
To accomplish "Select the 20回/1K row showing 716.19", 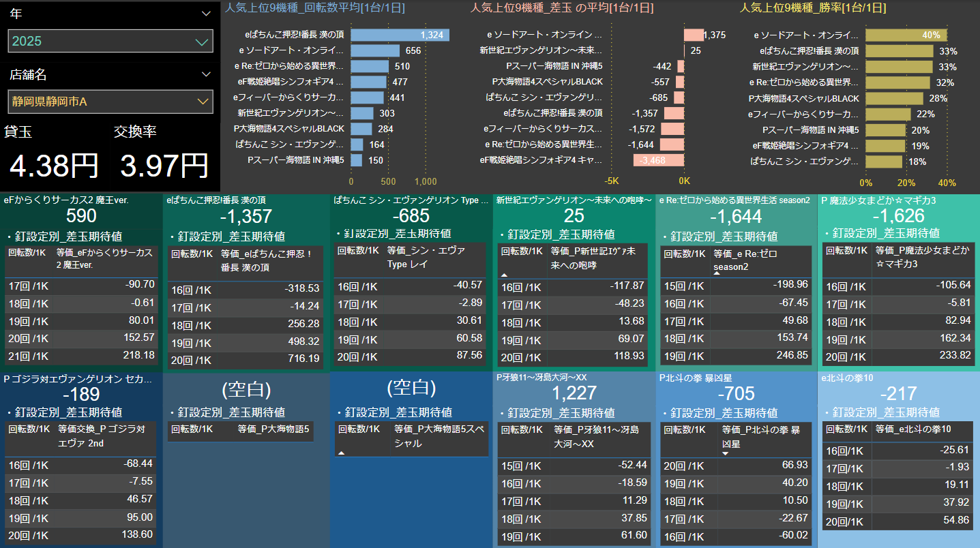I will tap(244, 359).
